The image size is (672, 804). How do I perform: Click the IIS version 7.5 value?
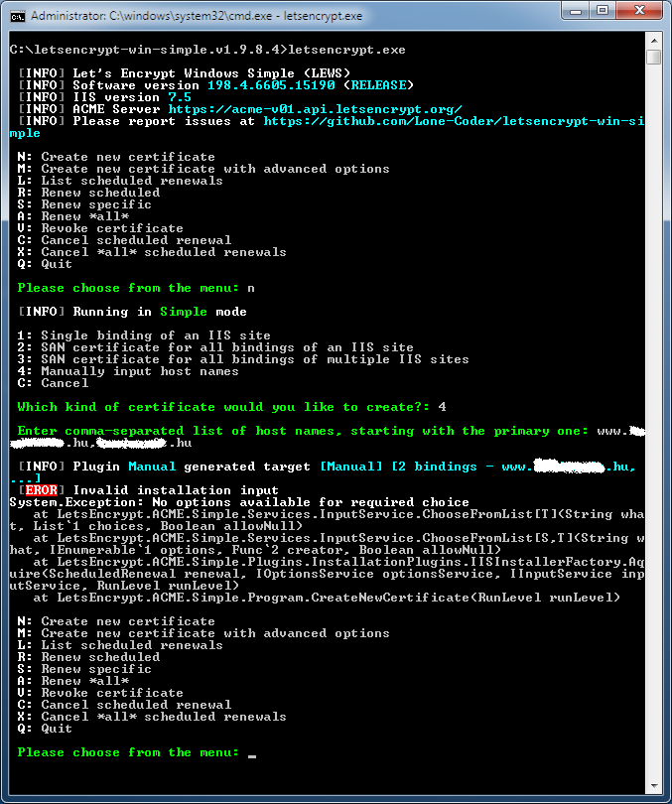[x=180, y=97]
